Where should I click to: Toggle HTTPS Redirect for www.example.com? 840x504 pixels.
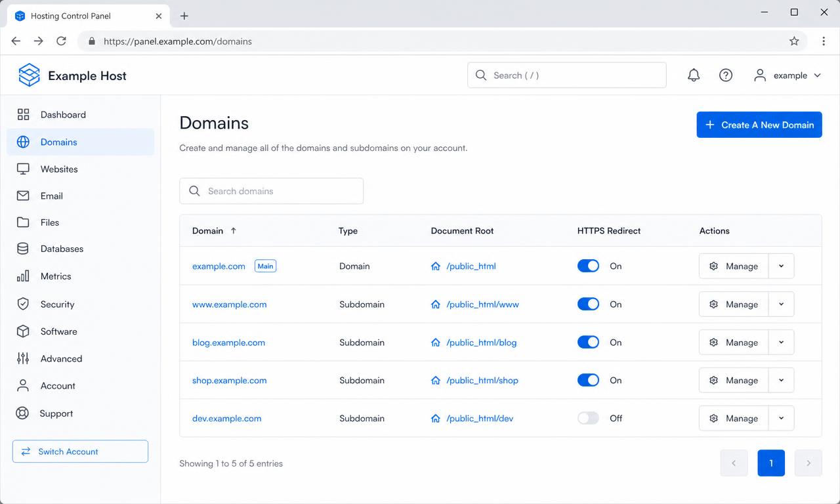(588, 304)
